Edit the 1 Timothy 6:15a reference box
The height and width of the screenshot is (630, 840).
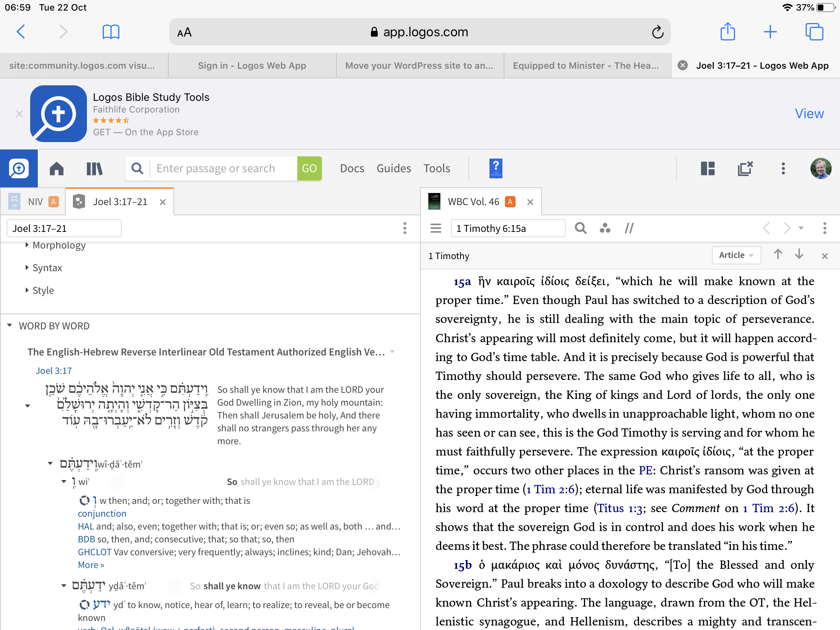click(x=508, y=228)
